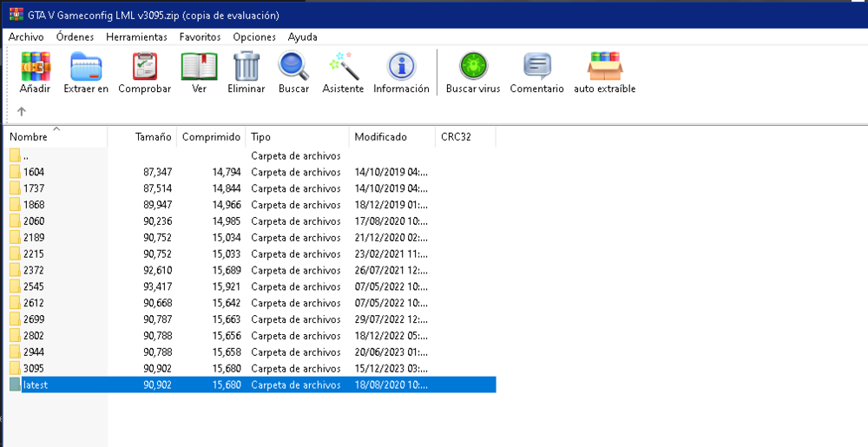
Task: Sort by Comprimido column header
Action: 211,136
